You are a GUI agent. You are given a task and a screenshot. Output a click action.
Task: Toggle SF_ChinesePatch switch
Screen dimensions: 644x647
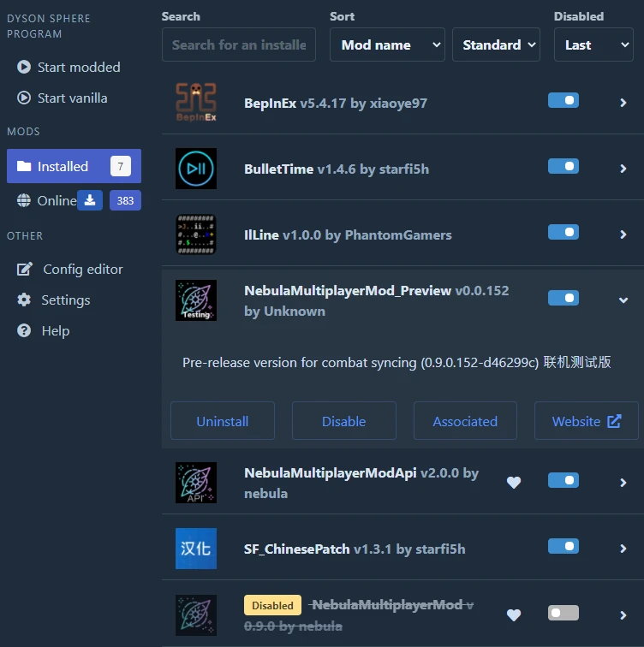563,546
